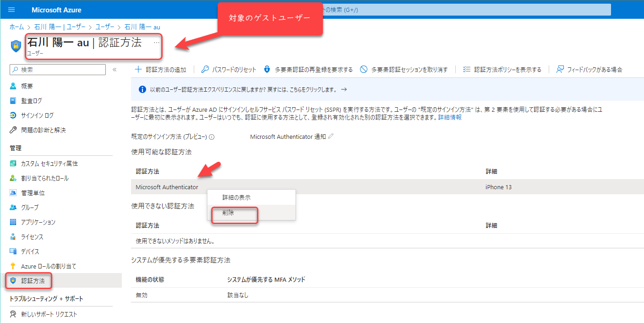Go to ホーム breadcrumb
The height and width of the screenshot is (323, 644).
pyautogui.click(x=17, y=27)
